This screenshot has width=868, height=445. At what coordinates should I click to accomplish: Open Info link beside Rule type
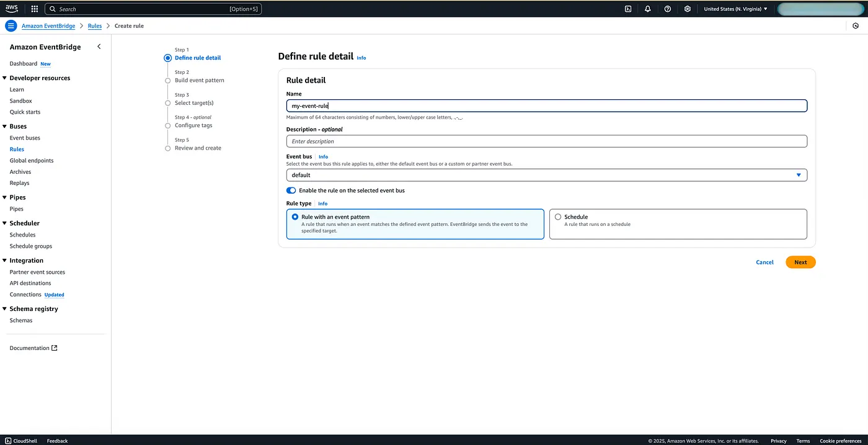pos(322,204)
